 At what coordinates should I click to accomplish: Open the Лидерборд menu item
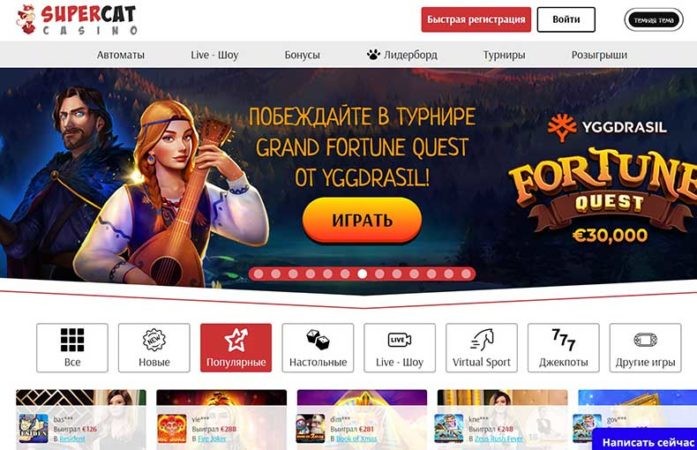[402, 55]
